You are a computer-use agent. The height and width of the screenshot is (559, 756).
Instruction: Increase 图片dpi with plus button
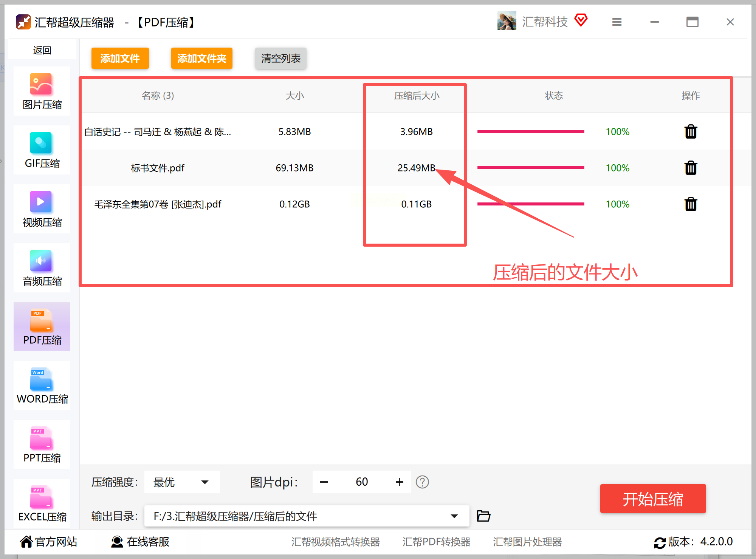tap(400, 482)
